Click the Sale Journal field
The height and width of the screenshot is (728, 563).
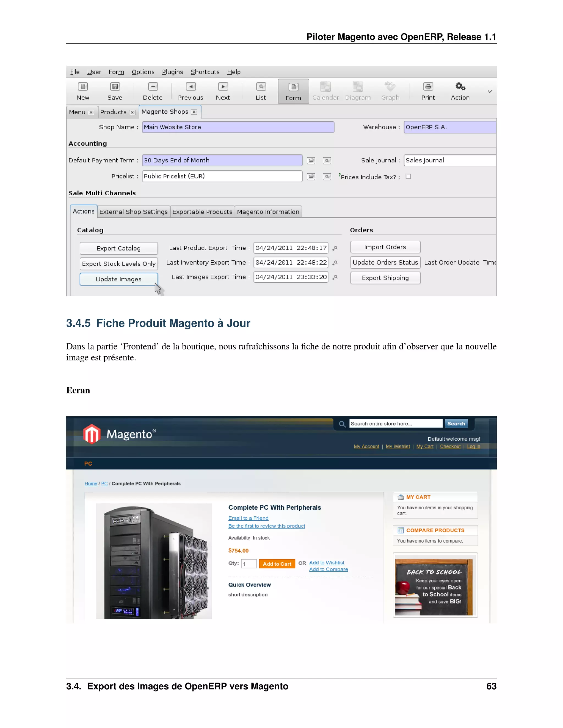click(x=449, y=160)
